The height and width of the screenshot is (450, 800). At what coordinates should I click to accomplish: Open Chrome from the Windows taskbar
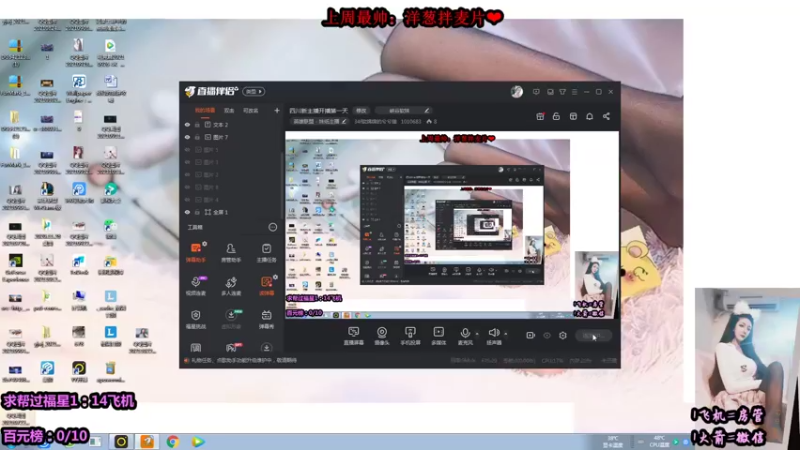172,441
